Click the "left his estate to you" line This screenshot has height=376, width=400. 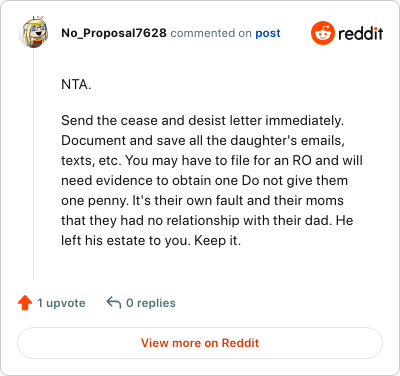click(151, 240)
